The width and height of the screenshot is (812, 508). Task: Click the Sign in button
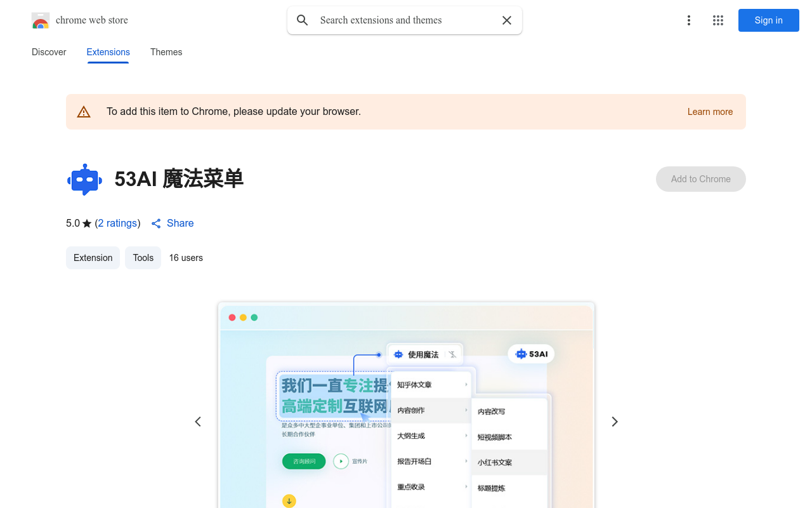769,20
